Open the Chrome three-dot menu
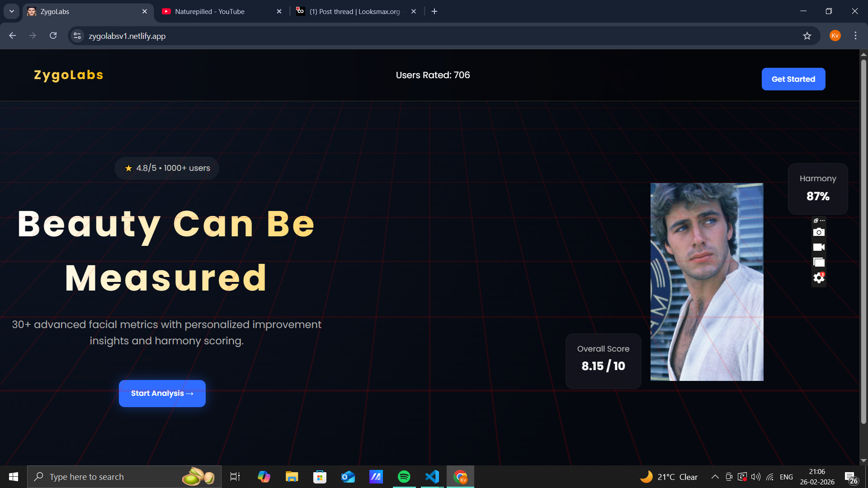 point(855,36)
